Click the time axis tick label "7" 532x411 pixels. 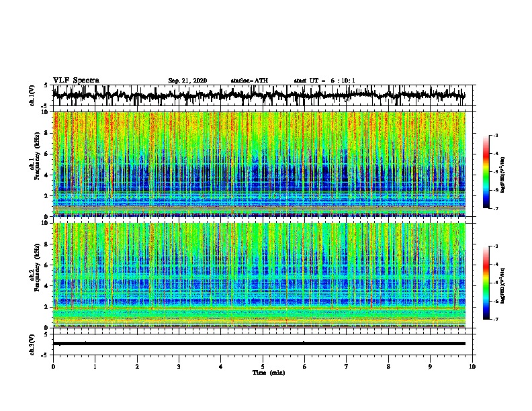[x=347, y=367]
